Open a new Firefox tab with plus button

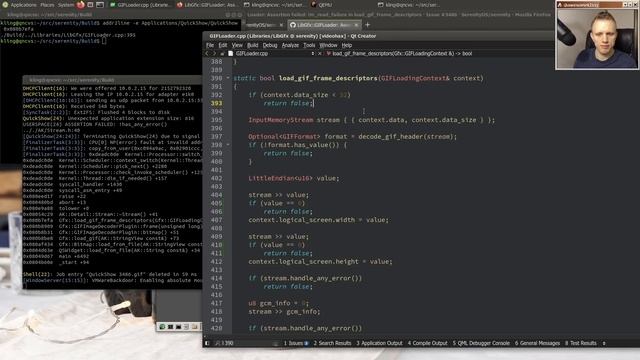click(367, 25)
